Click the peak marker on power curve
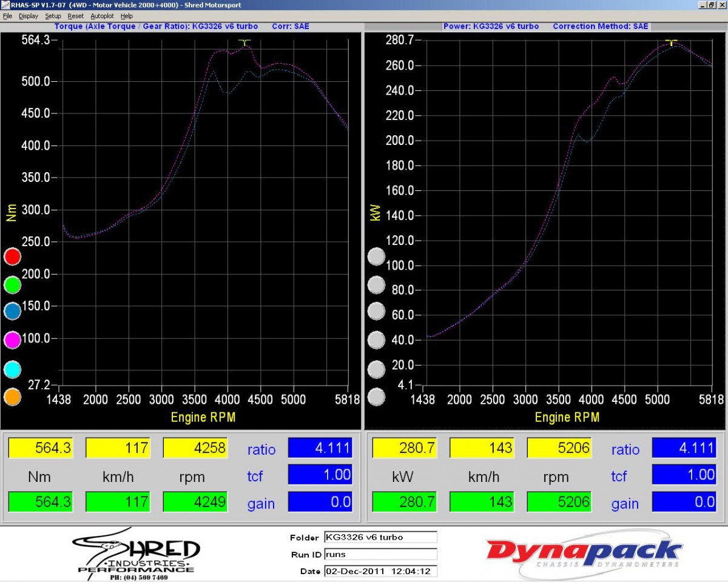 pos(671,42)
